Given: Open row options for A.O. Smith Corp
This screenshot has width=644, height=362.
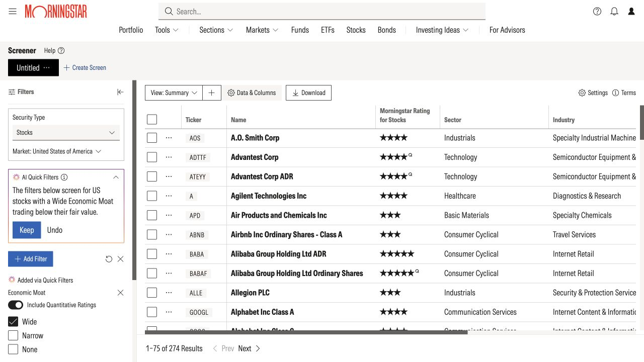Looking at the screenshot, I should (x=169, y=138).
